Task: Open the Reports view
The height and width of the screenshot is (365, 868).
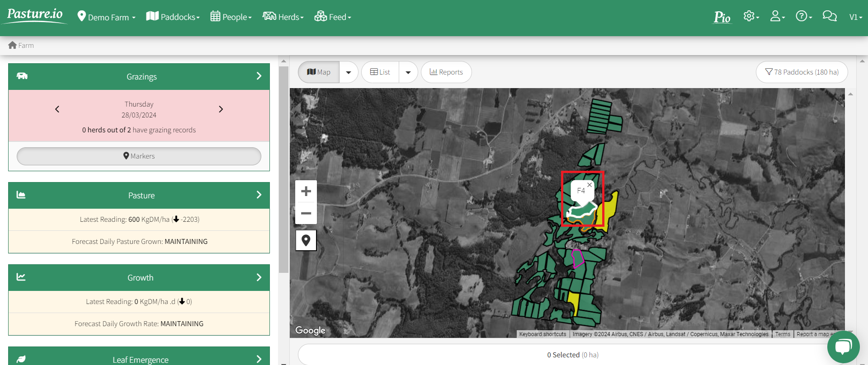Action: [446, 72]
